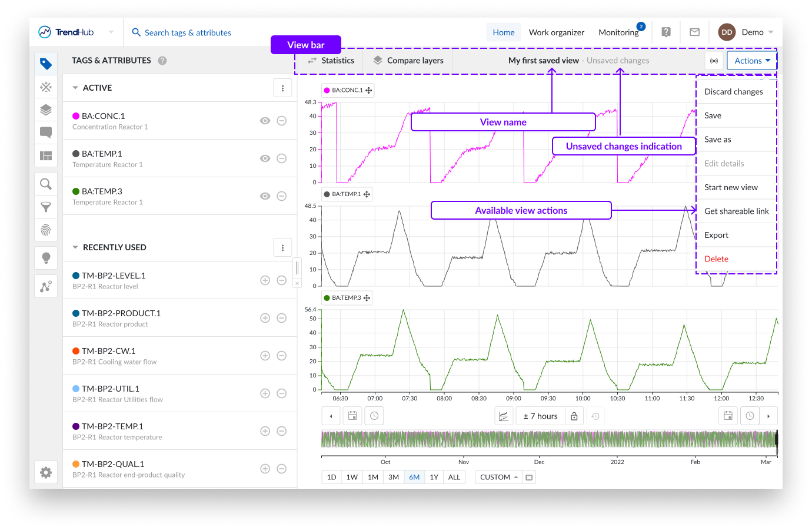Choose Save as in the actions menu
This screenshot has width=812, height=530.
pyautogui.click(x=718, y=140)
